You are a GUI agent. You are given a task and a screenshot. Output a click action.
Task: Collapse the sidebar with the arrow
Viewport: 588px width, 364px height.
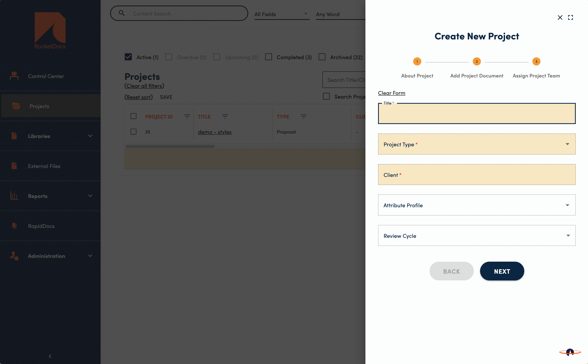point(50,356)
